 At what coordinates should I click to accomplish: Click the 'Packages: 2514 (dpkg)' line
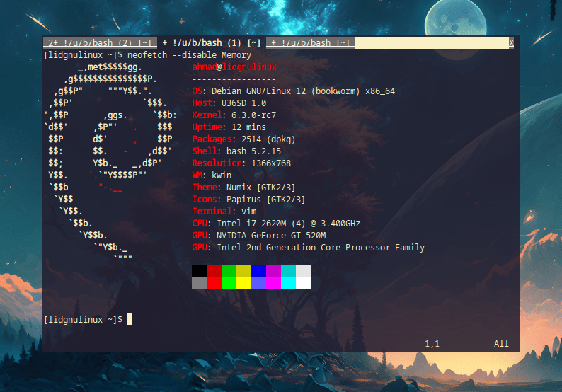tap(243, 139)
